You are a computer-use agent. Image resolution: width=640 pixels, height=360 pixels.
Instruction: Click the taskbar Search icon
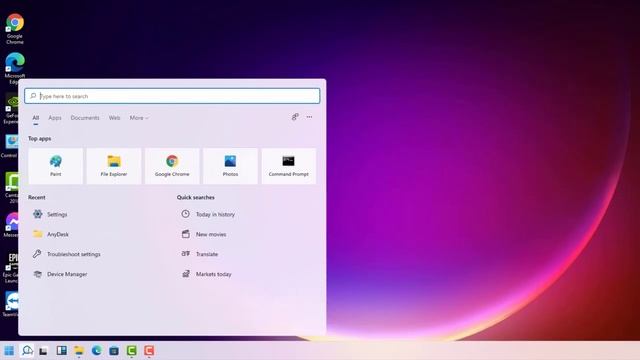[x=27, y=351]
